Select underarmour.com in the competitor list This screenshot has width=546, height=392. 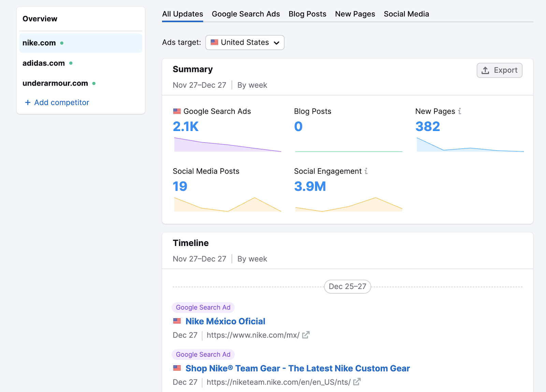click(55, 83)
